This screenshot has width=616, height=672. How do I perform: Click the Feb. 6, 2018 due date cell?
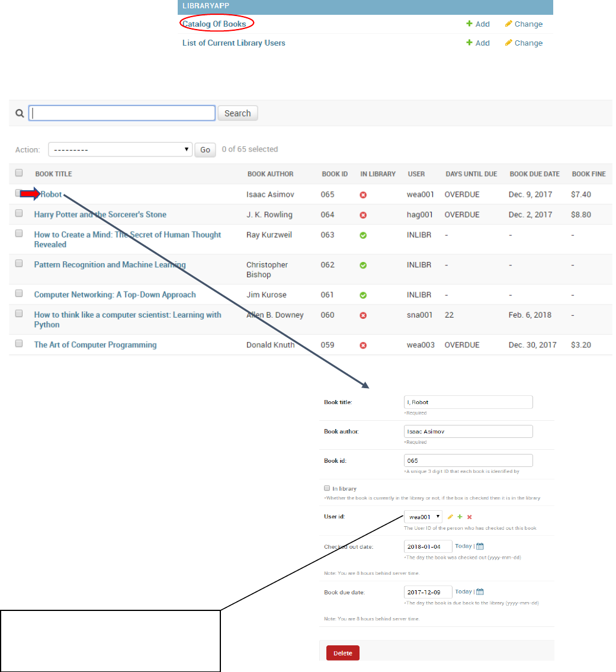530,315
